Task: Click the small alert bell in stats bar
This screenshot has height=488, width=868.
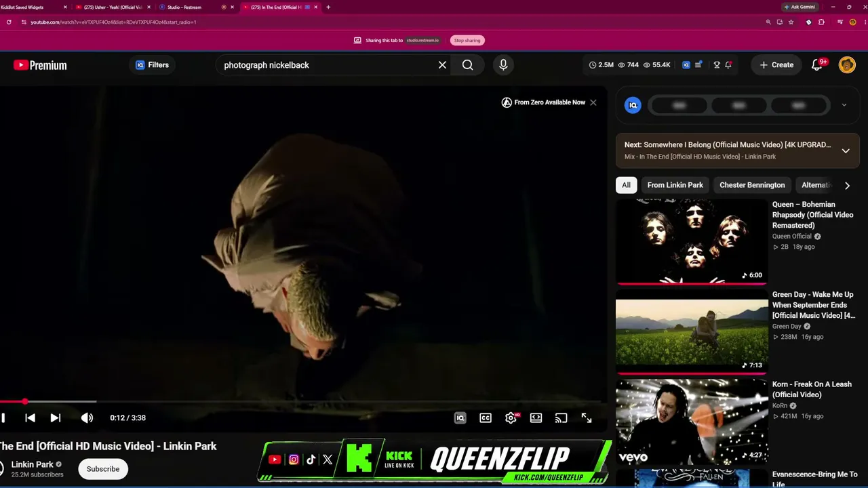Action: coord(728,65)
